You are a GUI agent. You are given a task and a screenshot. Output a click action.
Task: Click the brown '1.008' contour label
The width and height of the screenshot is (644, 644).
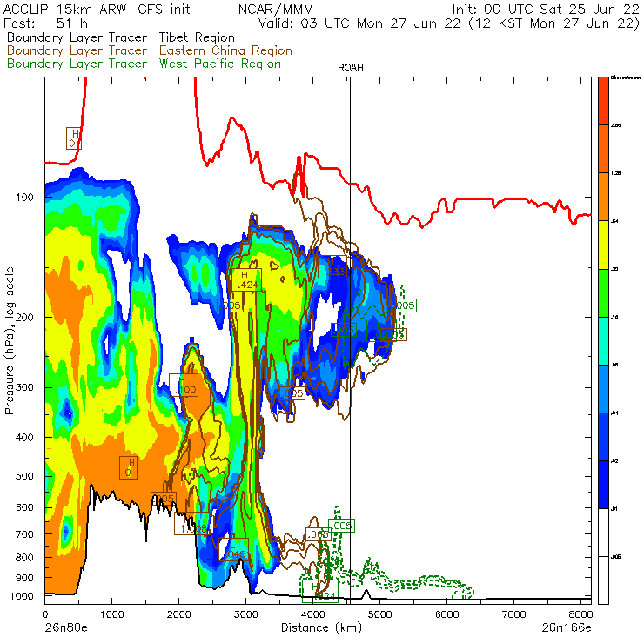click(191, 524)
